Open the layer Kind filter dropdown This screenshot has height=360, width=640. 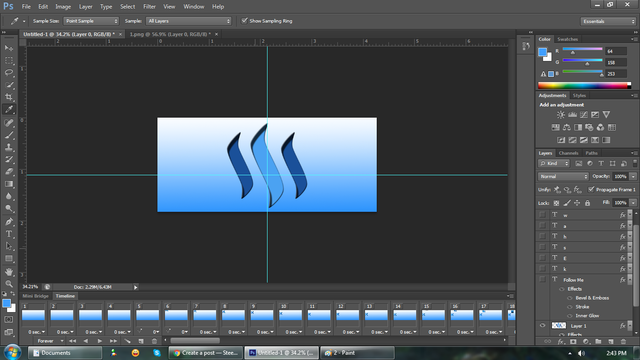coord(554,163)
